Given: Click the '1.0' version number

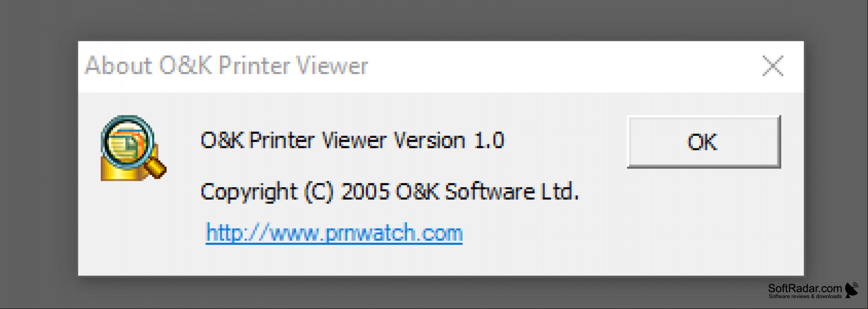Looking at the screenshot, I should pos(489,141).
